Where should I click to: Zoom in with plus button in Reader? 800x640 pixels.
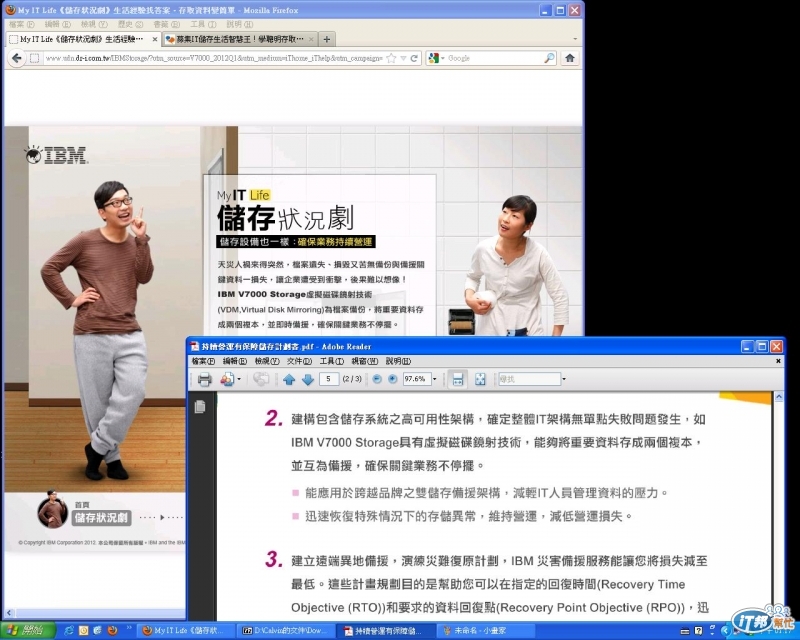[392, 379]
